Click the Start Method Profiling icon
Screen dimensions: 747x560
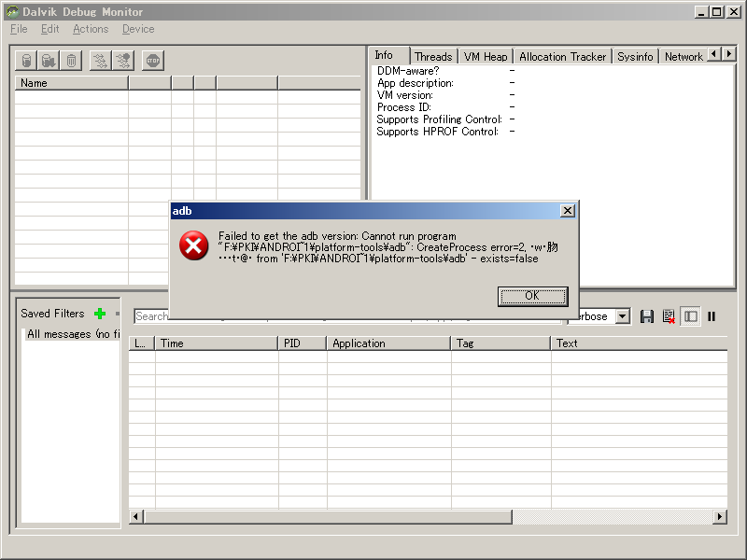point(123,61)
